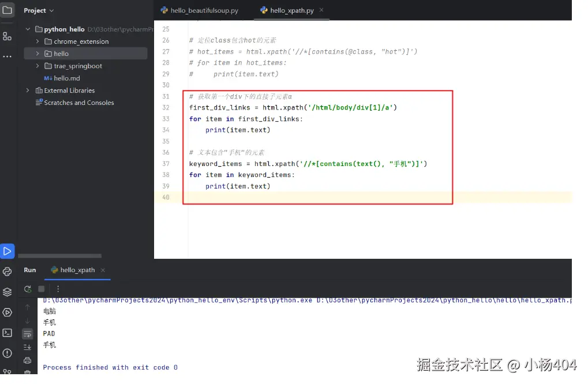Close the hello_xpath.py editor tab

pyautogui.click(x=321, y=10)
